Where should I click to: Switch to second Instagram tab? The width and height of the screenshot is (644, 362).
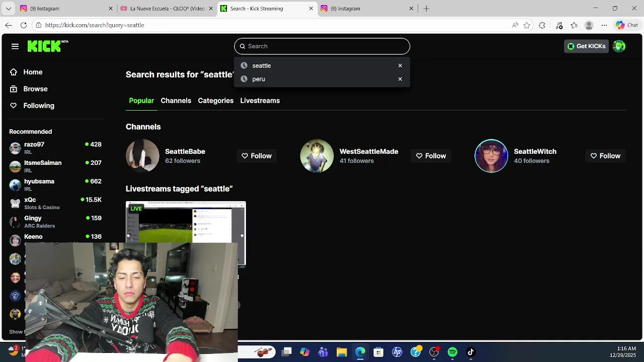tap(367, 9)
